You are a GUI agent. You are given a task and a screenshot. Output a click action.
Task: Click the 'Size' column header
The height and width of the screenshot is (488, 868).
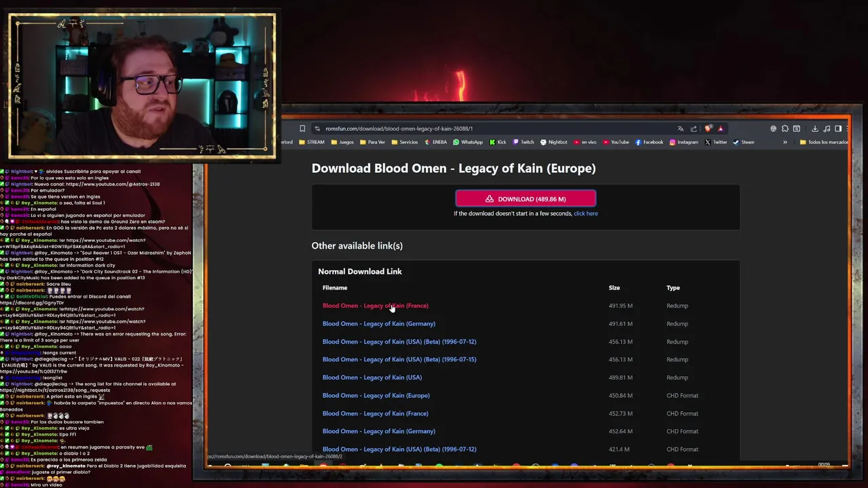[614, 288]
